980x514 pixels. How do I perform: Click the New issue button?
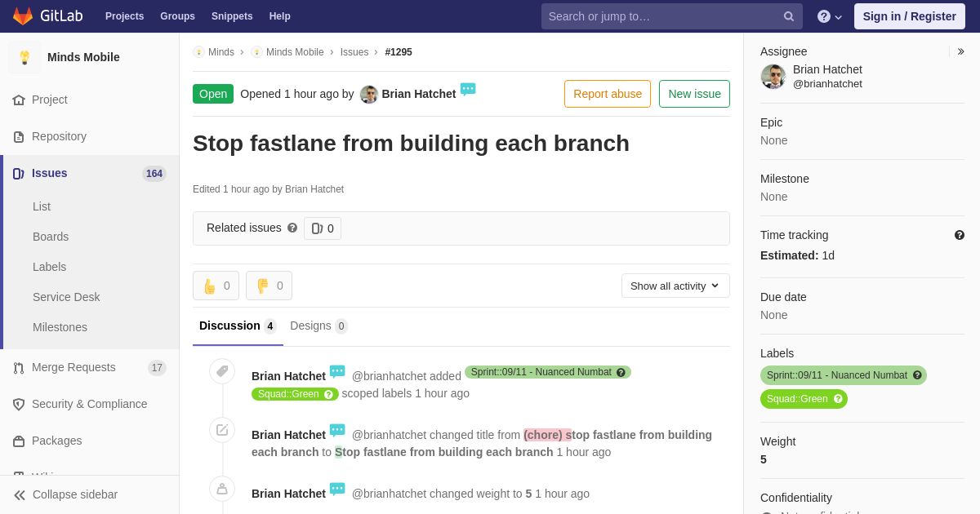pos(694,94)
